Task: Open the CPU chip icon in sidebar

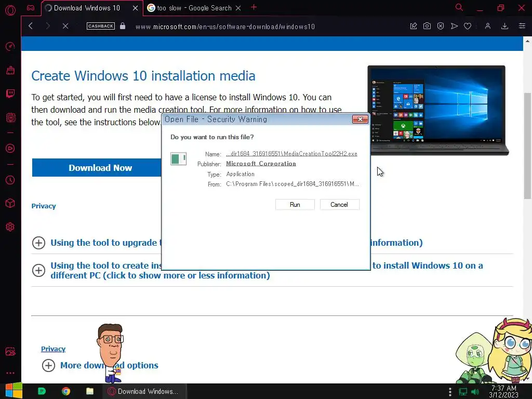Action: click(x=10, y=117)
